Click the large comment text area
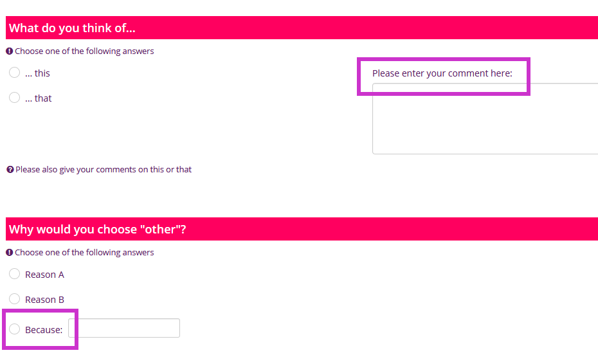Screen dimensions: 598x364 485,119
